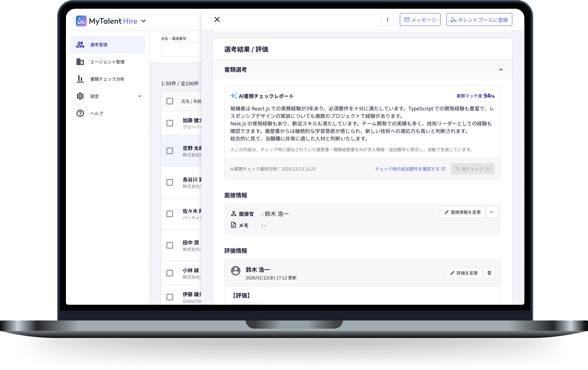Check the select-all checkbox in table header

pyautogui.click(x=170, y=101)
